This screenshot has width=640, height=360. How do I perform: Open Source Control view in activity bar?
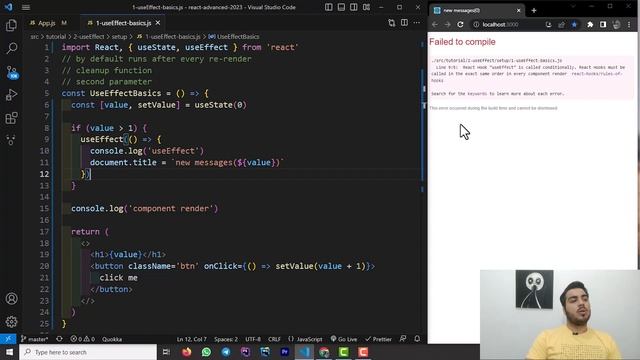(11, 72)
